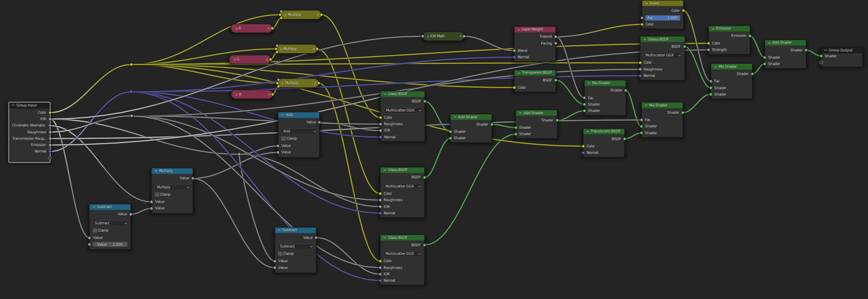The height and width of the screenshot is (299, 868).
Task: Collapse the Glossy BSDF node chevron
Action: click(x=644, y=39)
